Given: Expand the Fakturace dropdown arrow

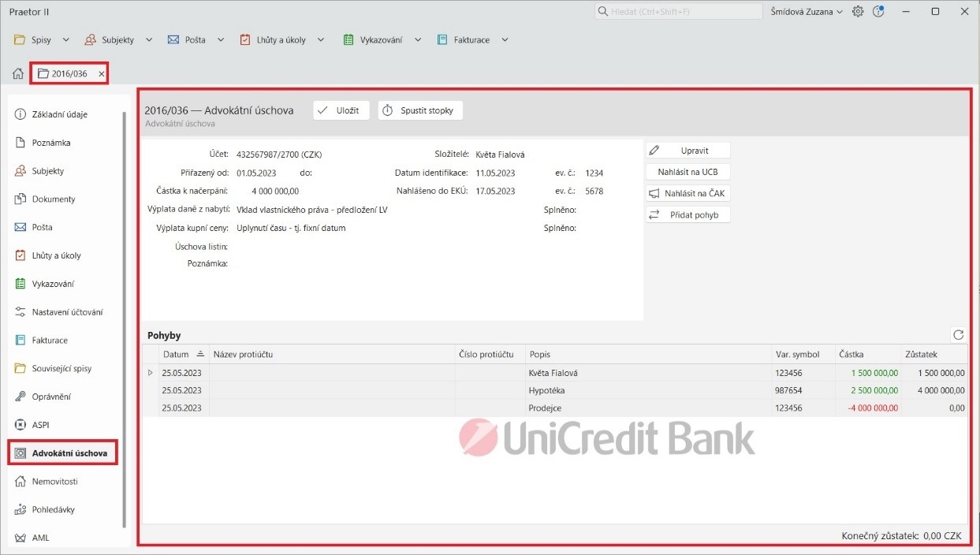Looking at the screenshot, I should coord(505,40).
